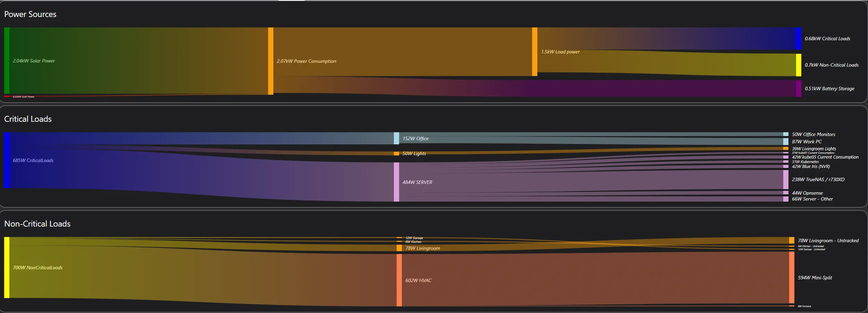
Task: Select the purple 0.51kW Battery Storage node
Action: [x=798, y=88]
